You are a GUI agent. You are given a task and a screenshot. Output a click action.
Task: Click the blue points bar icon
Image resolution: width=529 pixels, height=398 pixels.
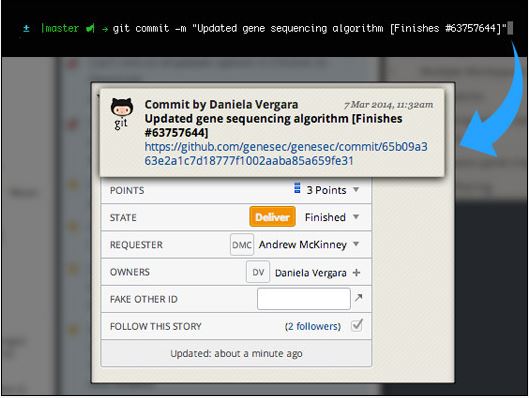297,188
